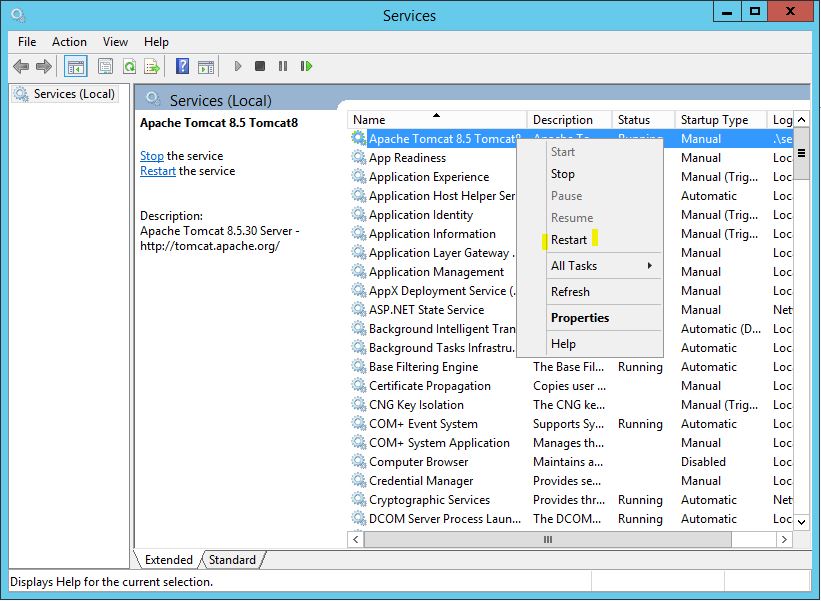Click the Refresh toolbar icon
Screen dimensions: 821x601
pos(129,66)
